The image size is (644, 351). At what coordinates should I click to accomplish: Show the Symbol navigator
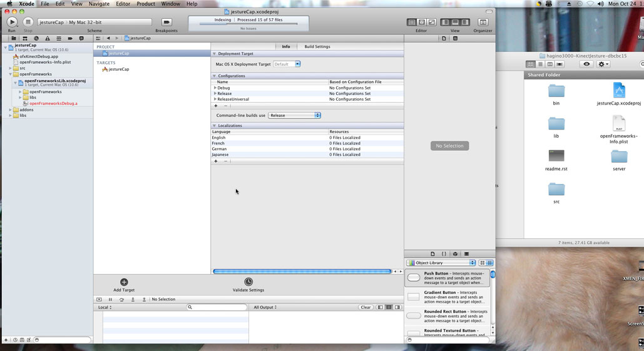coord(24,38)
